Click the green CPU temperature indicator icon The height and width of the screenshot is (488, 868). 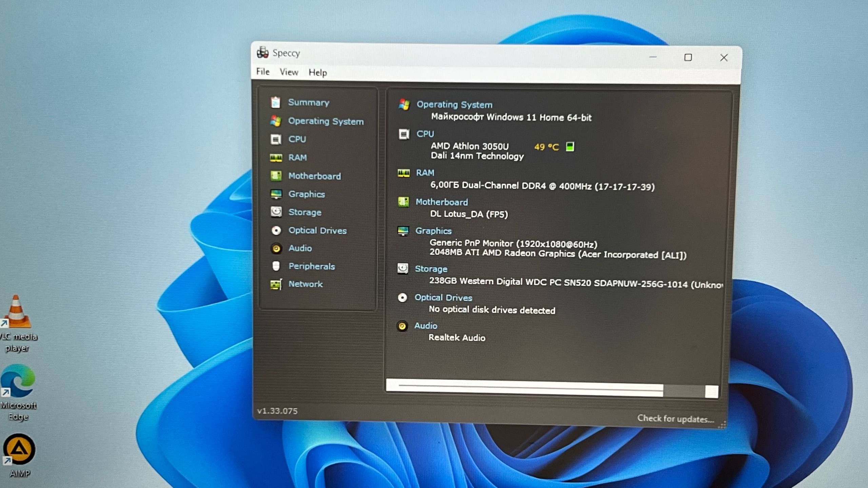coord(570,147)
